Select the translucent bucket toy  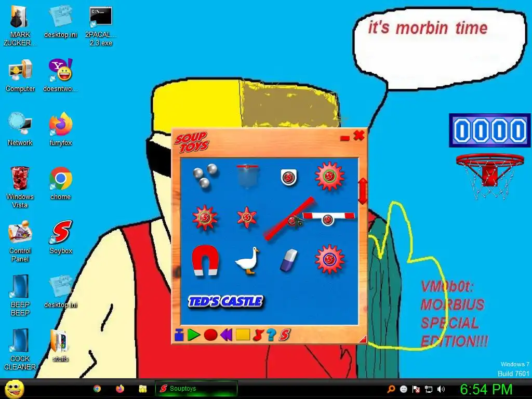point(247,176)
